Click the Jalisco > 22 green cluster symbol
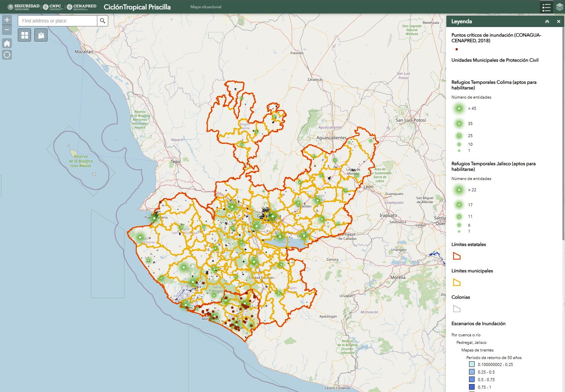The height and width of the screenshot is (392, 565). click(x=459, y=190)
